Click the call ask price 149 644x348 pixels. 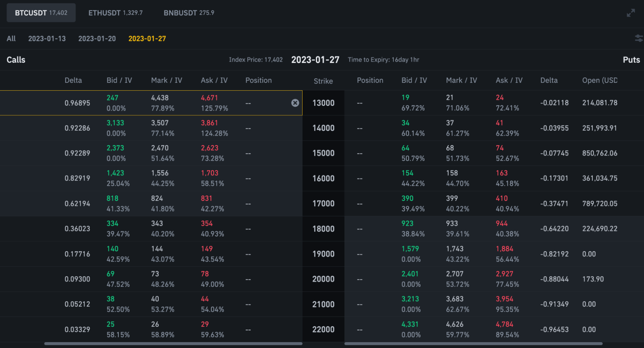[207, 249]
